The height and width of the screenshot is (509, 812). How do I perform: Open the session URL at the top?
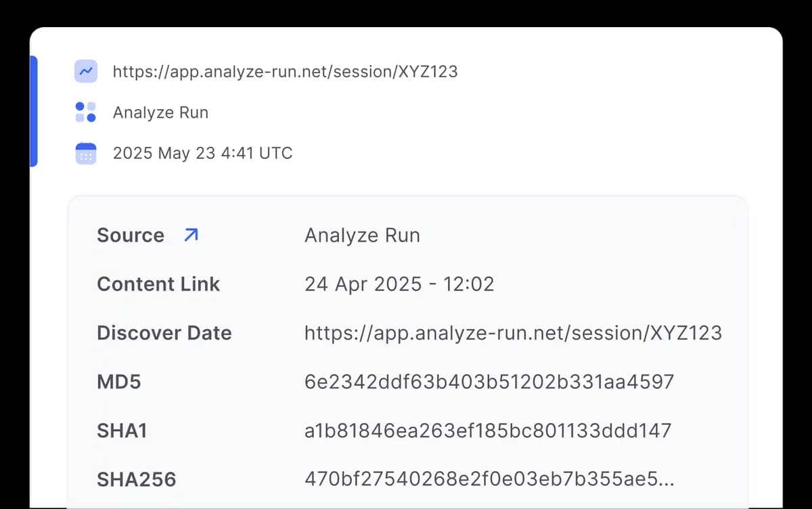(x=285, y=72)
